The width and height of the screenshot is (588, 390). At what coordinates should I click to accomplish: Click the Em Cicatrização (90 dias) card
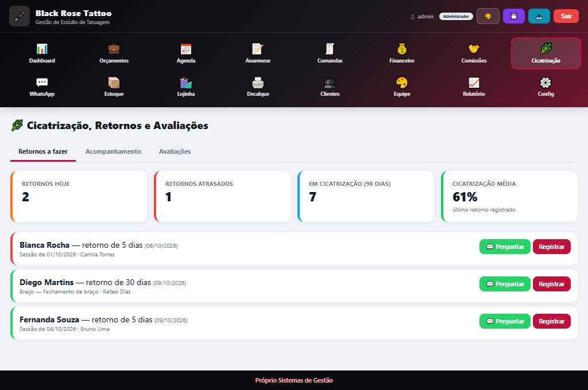[366, 196]
